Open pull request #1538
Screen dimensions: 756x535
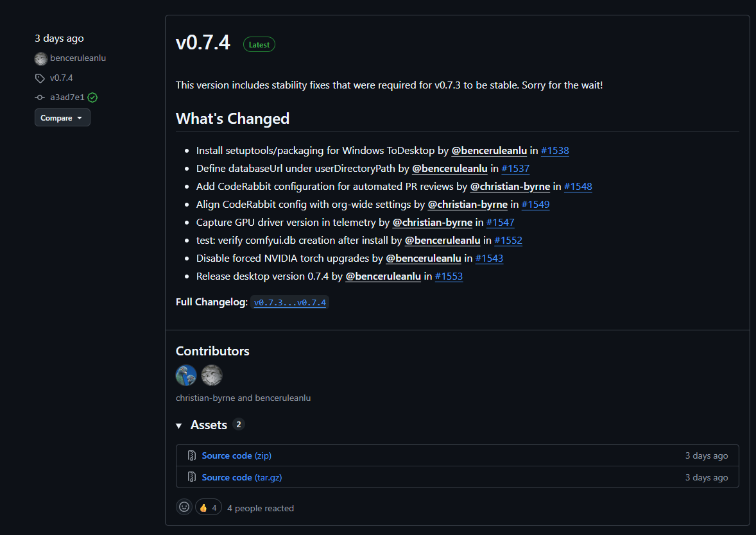click(x=555, y=150)
